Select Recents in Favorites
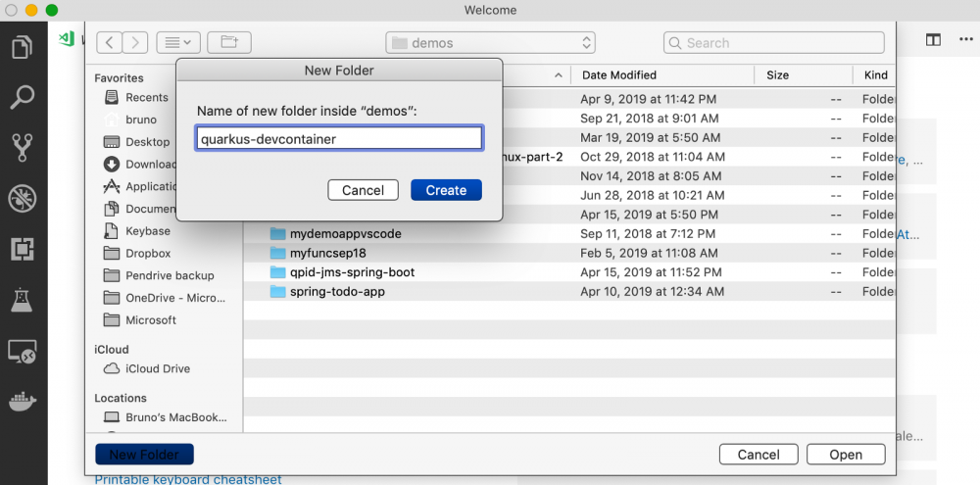Image resolution: width=980 pixels, height=485 pixels. (x=135, y=98)
